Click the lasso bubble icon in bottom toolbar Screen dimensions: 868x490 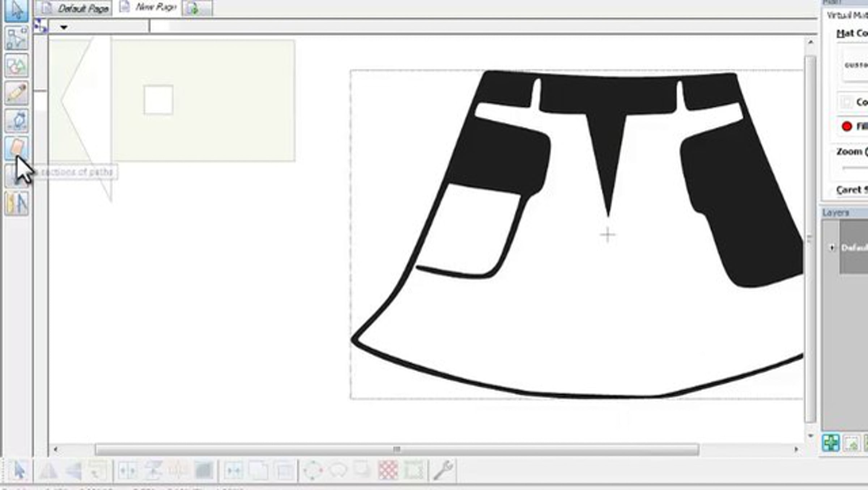coord(338,471)
